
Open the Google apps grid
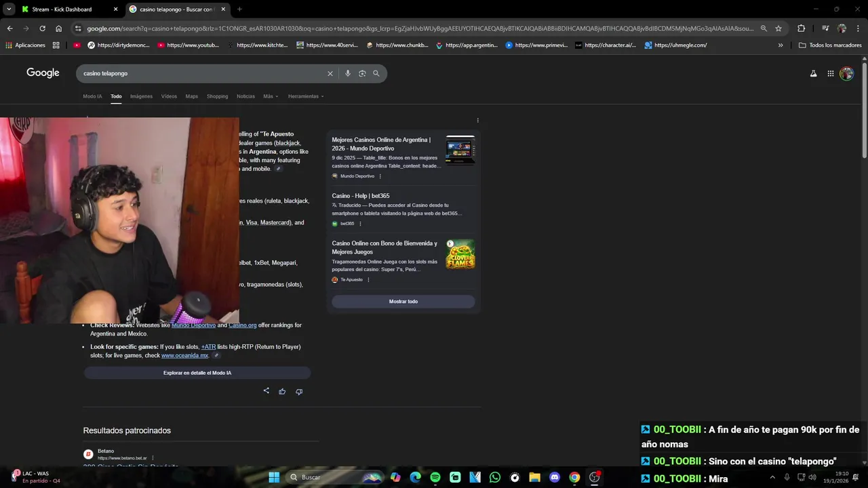831,74
